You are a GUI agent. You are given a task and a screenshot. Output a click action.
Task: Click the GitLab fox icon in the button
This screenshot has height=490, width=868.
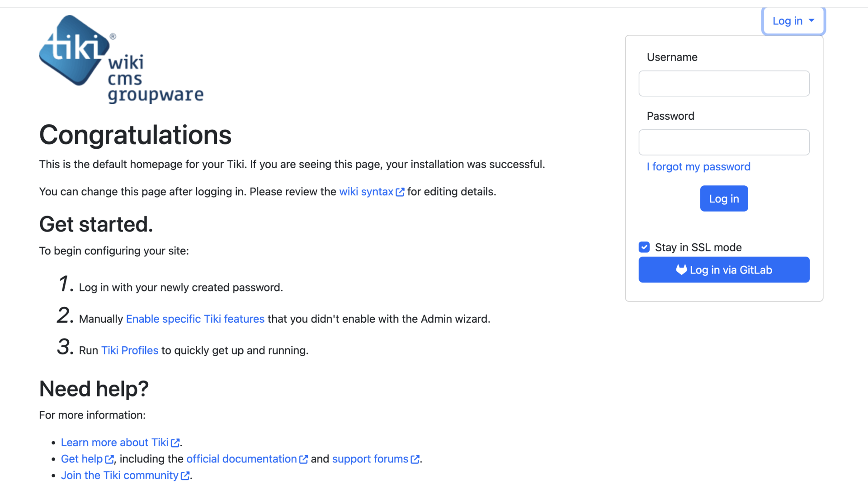pos(681,270)
